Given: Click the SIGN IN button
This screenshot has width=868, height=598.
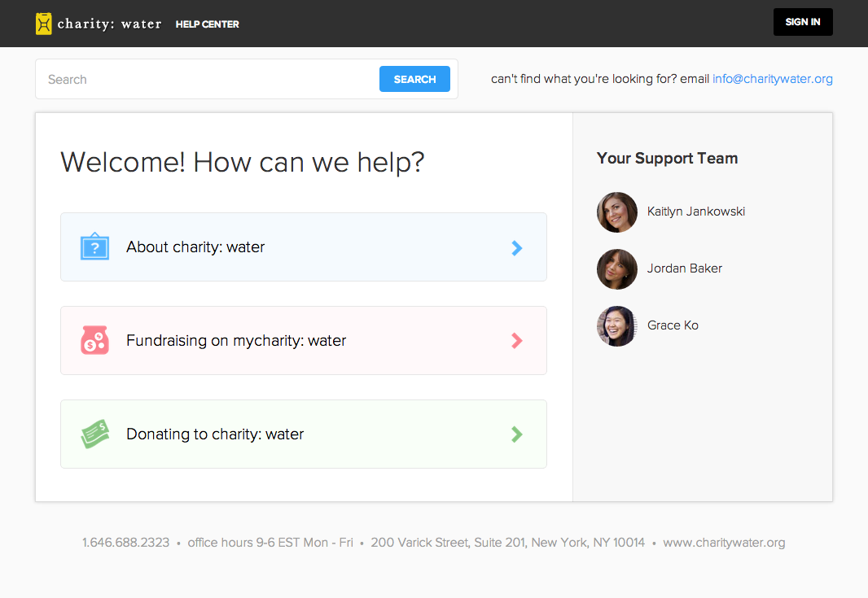Looking at the screenshot, I should point(803,22).
